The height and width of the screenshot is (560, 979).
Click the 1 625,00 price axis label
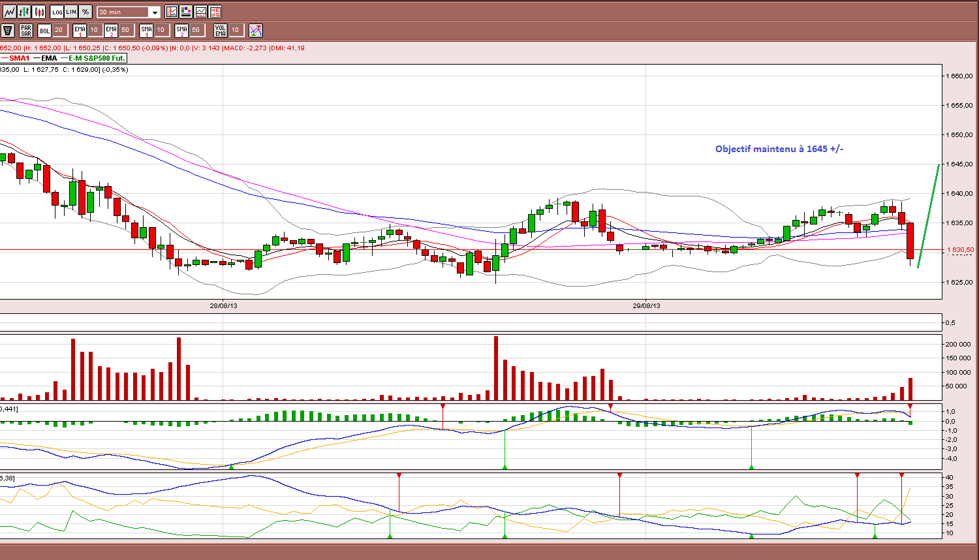click(x=960, y=282)
